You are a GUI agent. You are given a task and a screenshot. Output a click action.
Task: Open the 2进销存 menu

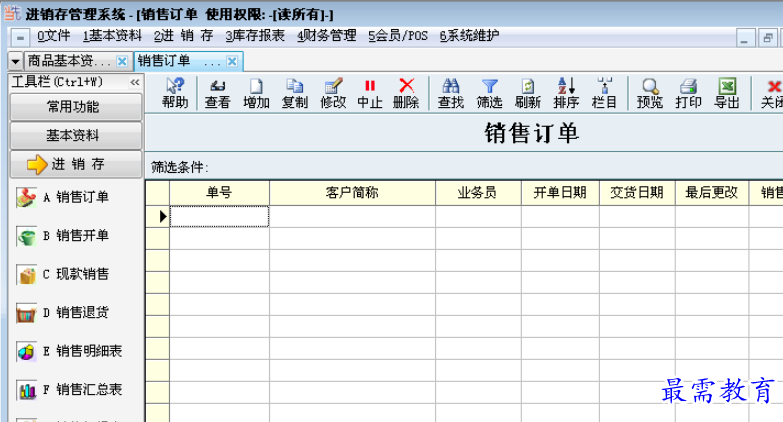click(183, 36)
